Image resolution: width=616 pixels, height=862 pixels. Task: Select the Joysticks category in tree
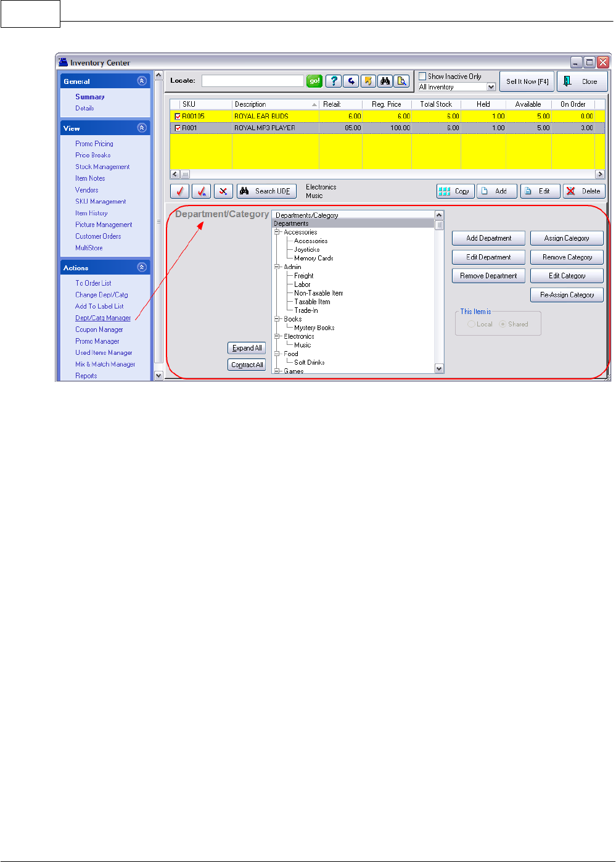tap(306, 250)
